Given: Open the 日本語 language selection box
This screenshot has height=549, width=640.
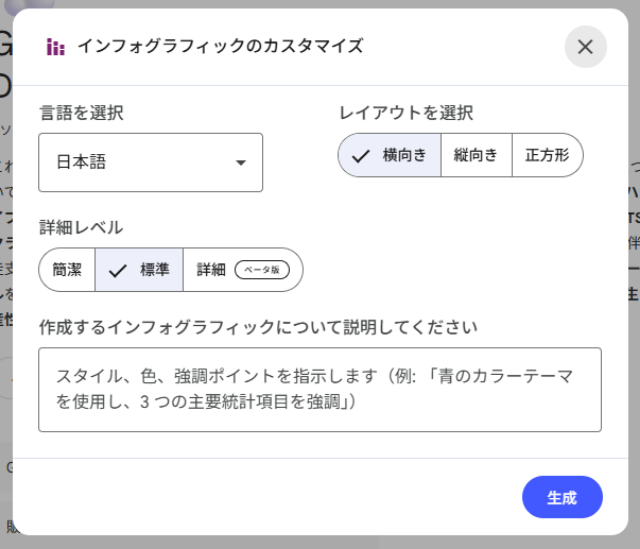Looking at the screenshot, I should click(150, 163).
